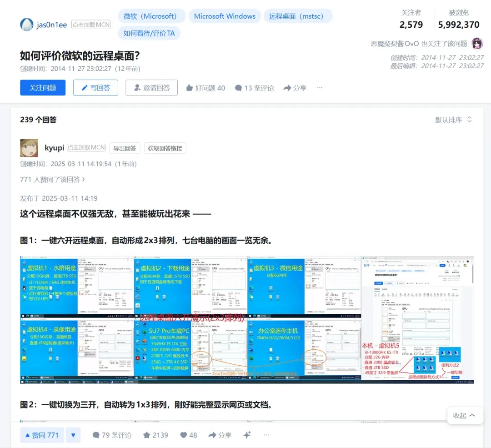The height and width of the screenshot is (448, 491).
Task: Click the 获取回答链接 button
Action: (x=165, y=148)
